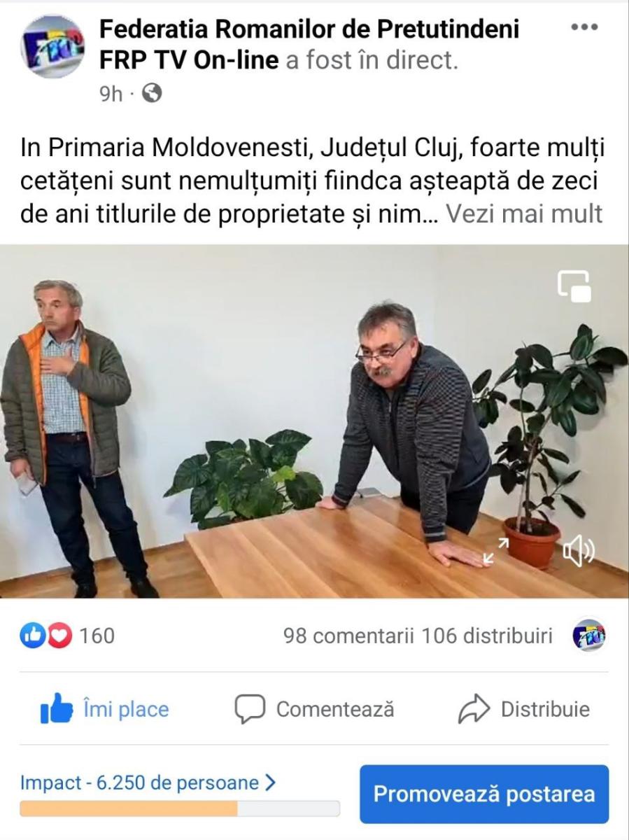Screen dimensions: 629x840
Task: Open picture-in-picture video mode
Action: [x=574, y=286]
